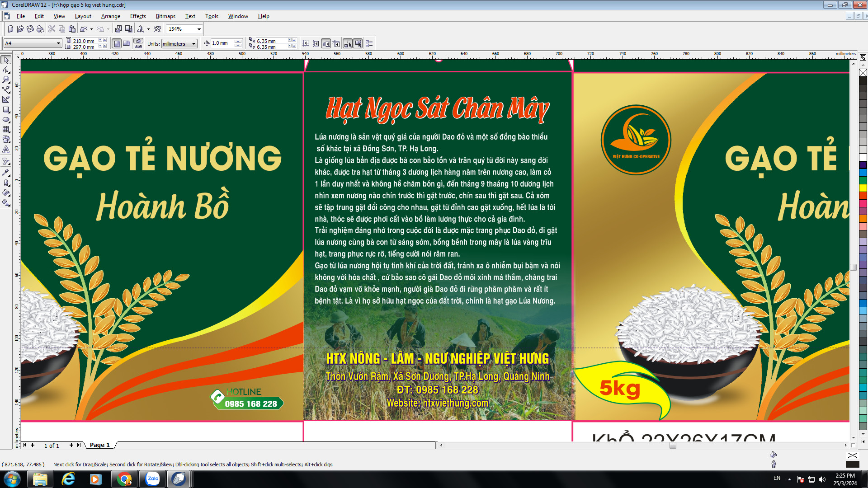Toggle Snap to Objects option
Image resolution: width=868 pixels, height=488 pixels.
point(326,43)
